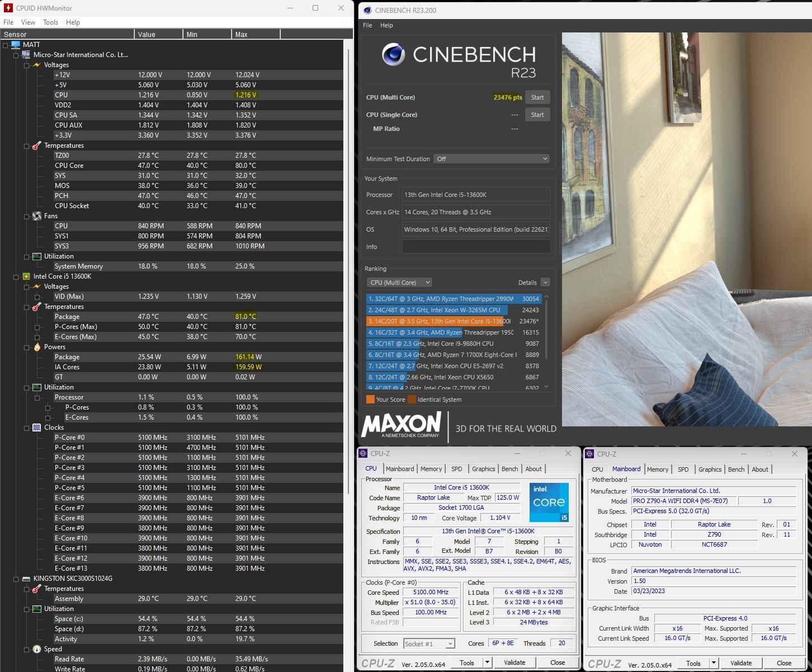Click Close in left CPU-Z window
812x672 pixels.
tap(558, 662)
